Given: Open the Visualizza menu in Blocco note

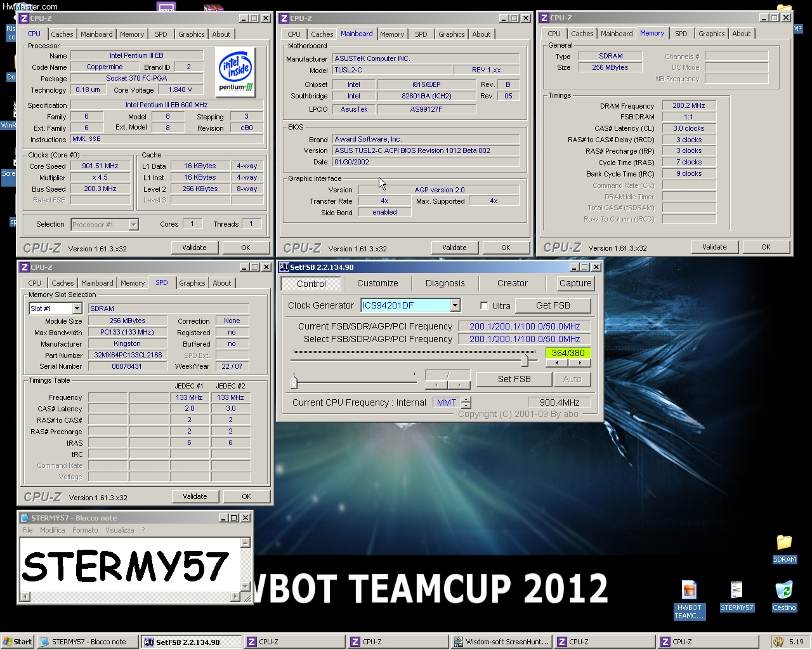Looking at the screenshot, I should [120, 530].
